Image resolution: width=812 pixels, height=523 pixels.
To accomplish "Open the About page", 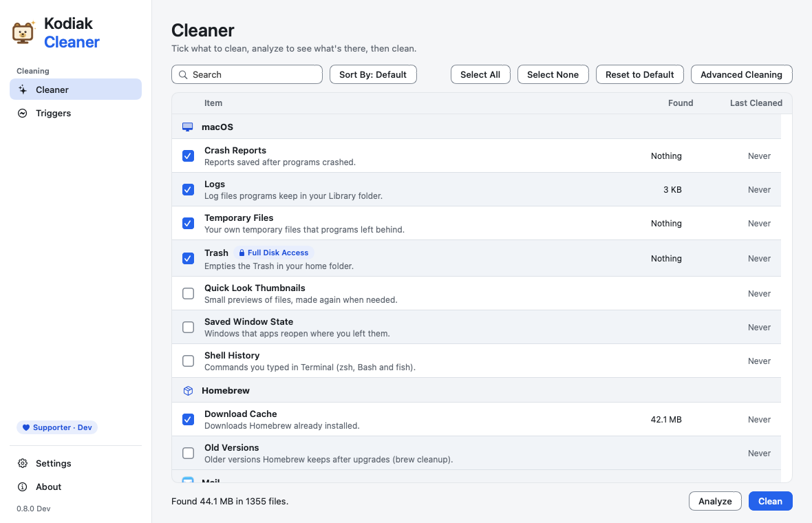I will click(76, 487).
